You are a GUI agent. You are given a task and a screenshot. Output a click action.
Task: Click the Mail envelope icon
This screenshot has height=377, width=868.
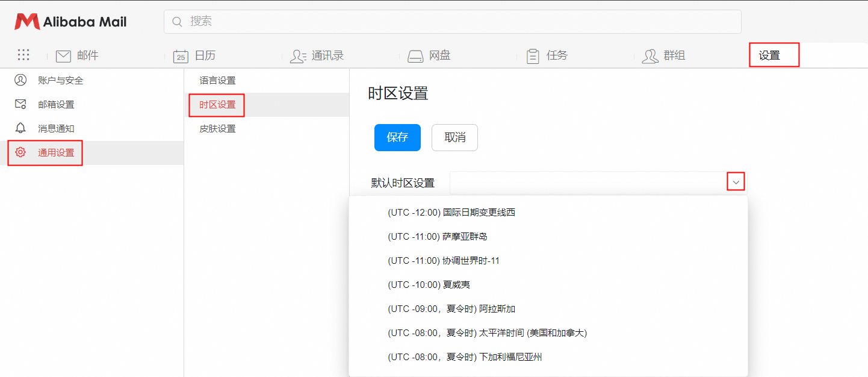63,56
